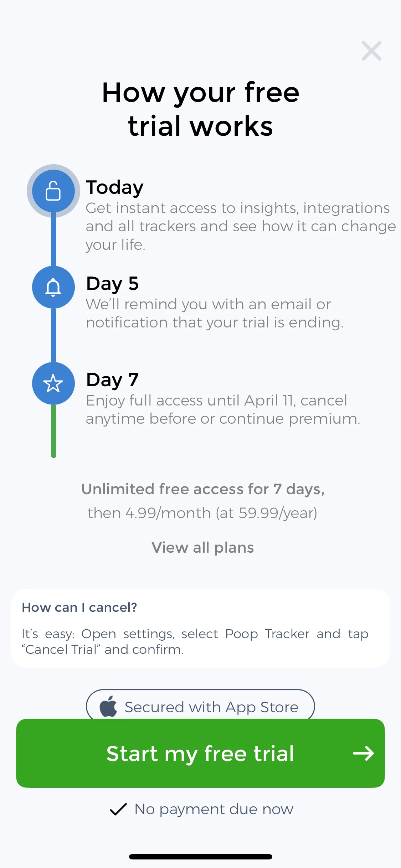Tap the Unlimited free access for 7 days text
The image size is (401, 868).
203,489
